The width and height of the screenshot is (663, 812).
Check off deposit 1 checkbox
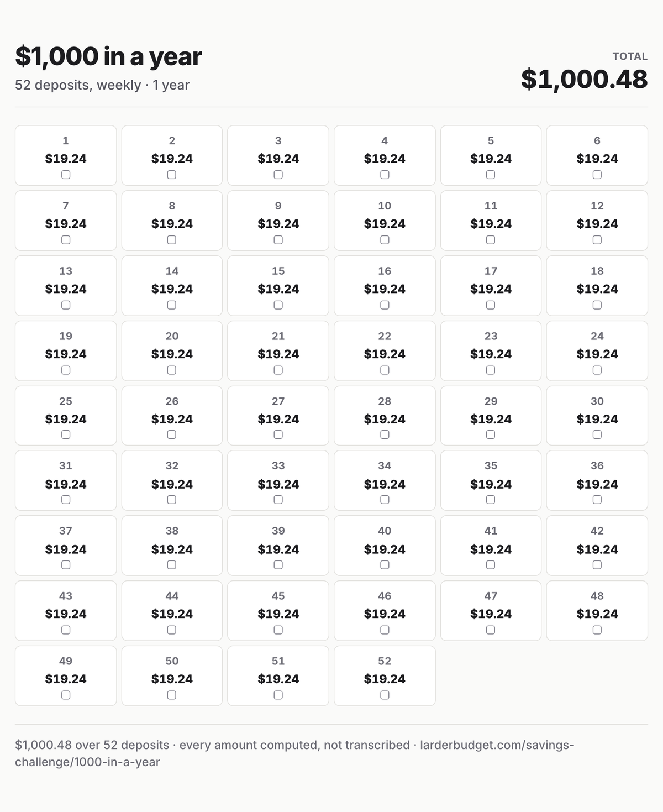pos(66,175)
